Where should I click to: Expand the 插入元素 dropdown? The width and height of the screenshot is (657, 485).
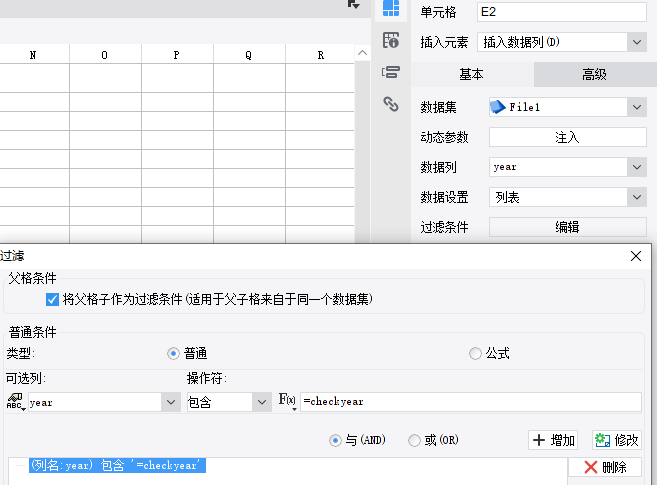(x=637, y=42)
